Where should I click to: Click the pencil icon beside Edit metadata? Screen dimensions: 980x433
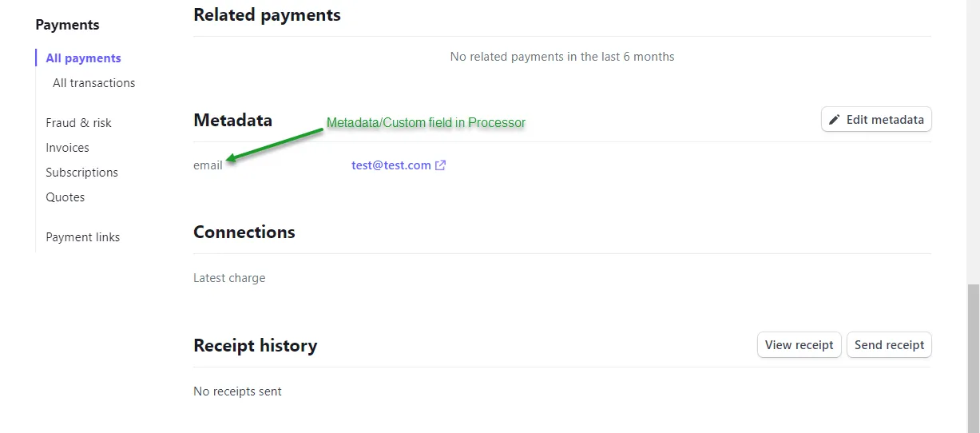pos(835,120)
